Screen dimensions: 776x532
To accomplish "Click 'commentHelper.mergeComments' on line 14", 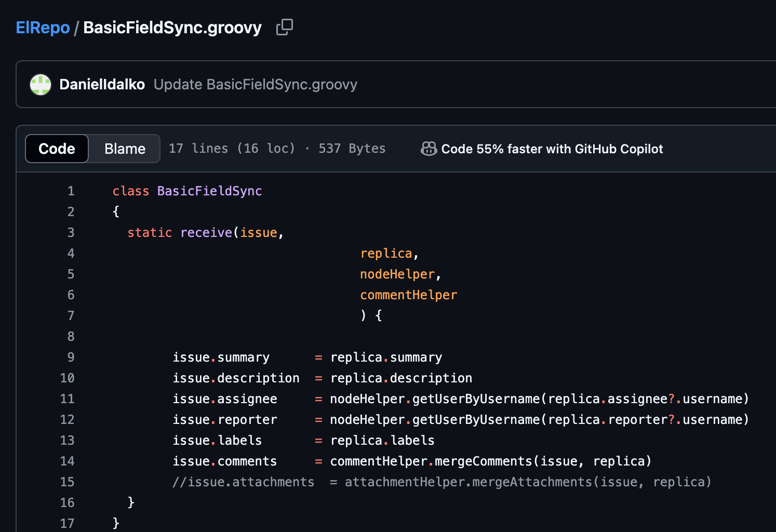I will coord(431,461).
